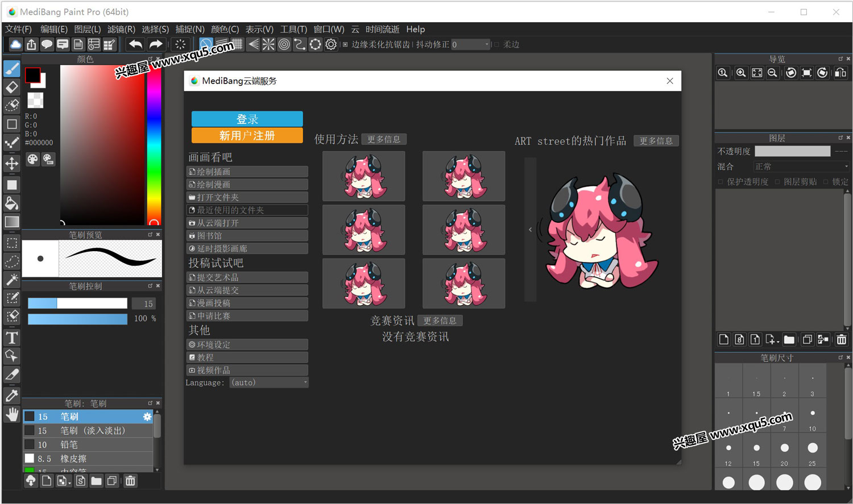
Task: Click the Redo arrow in toolbar
Action: click(x=155, y=44)
